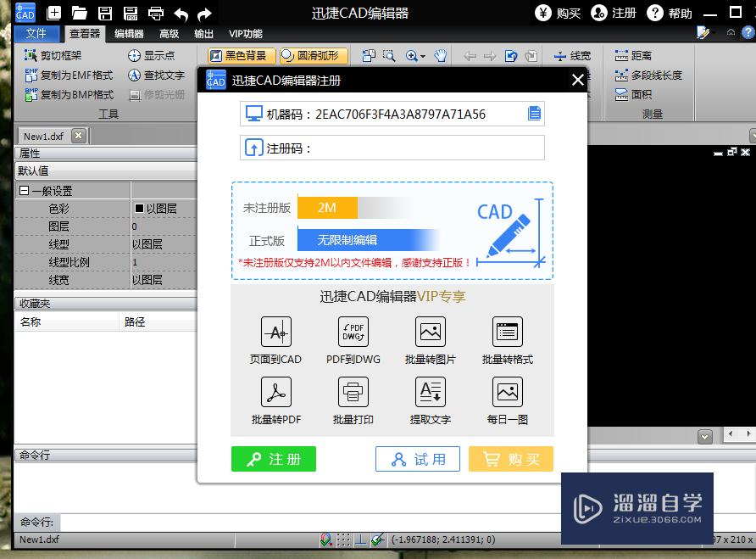Click the copy machine code icon
This screenshot has width=756, height=559.
[535, 113]
